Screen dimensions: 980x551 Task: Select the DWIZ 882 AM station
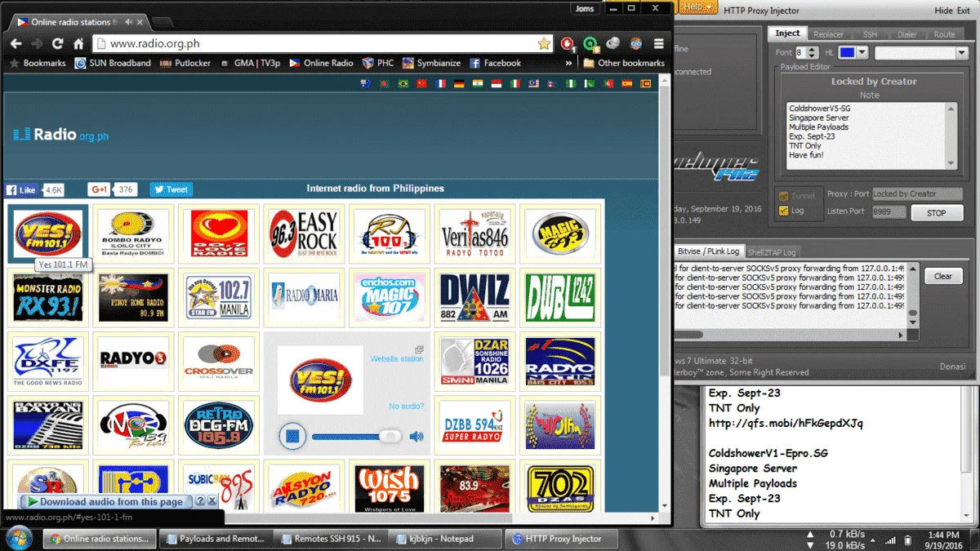tap(474, 298)
